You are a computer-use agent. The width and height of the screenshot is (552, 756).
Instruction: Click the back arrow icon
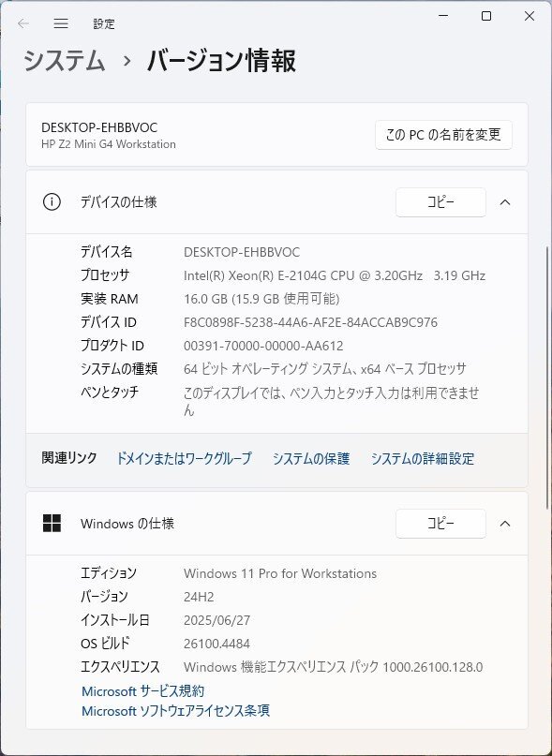click(x=23, y=23)
